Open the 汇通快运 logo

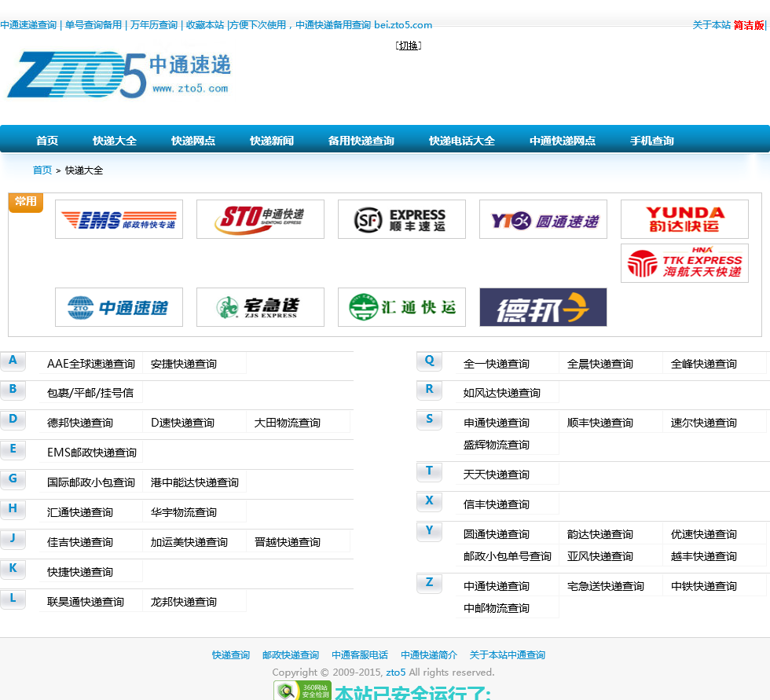[x=401, y=307]
